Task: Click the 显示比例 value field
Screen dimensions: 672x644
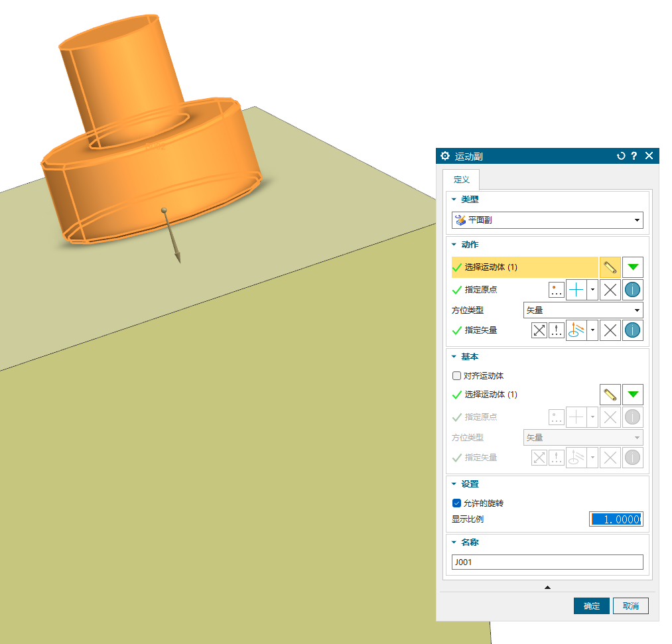Action: pos(616,519)
